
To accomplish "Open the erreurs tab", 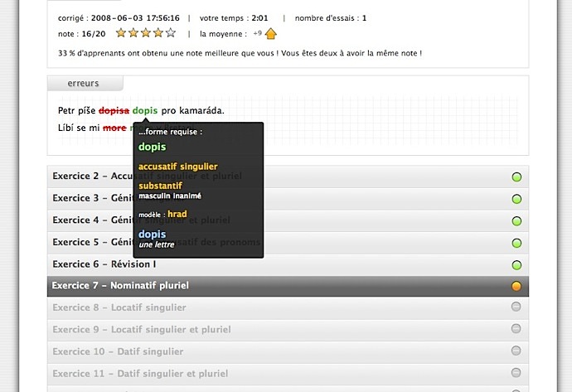I will tap(85, 83).
